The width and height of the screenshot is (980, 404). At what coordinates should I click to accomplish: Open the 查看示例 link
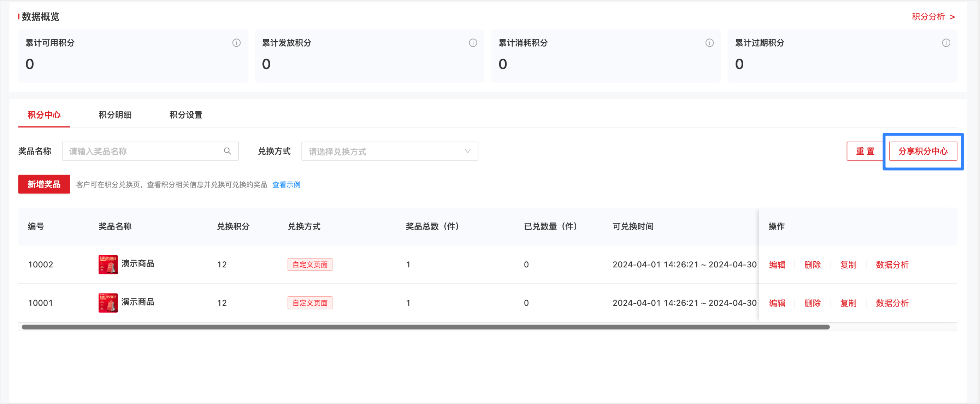286,184
